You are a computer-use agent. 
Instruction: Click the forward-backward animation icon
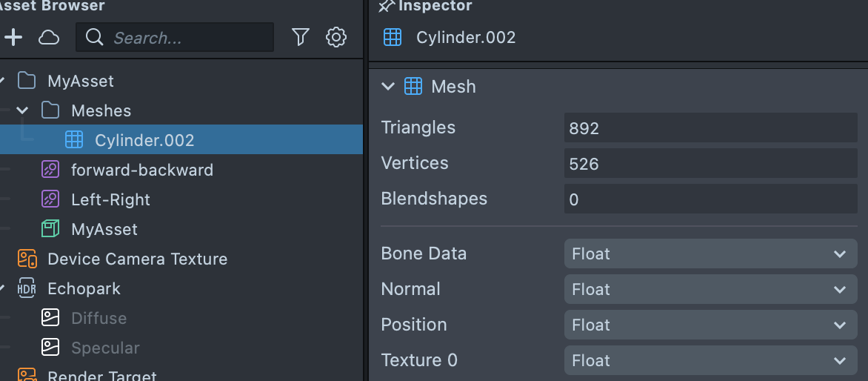point(50,170)
